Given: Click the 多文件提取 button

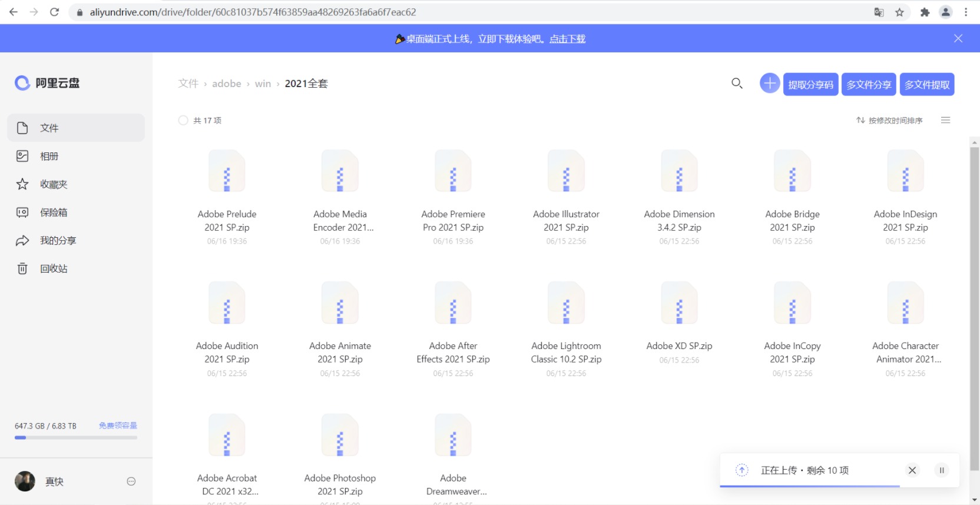Looking at the screenshot, I should (927, 84).
